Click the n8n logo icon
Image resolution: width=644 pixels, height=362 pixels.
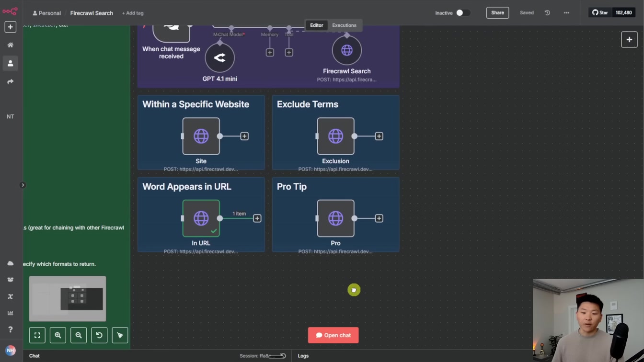click(10, 11)
